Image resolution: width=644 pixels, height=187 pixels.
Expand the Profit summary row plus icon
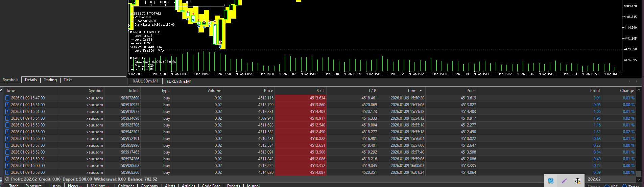(7, 179)
